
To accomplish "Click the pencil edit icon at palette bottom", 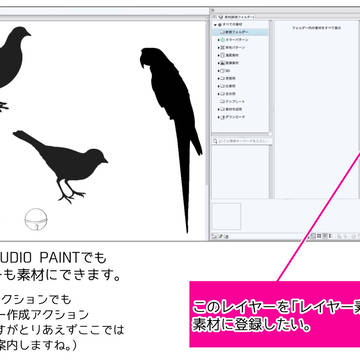I will tap(221, 236).
